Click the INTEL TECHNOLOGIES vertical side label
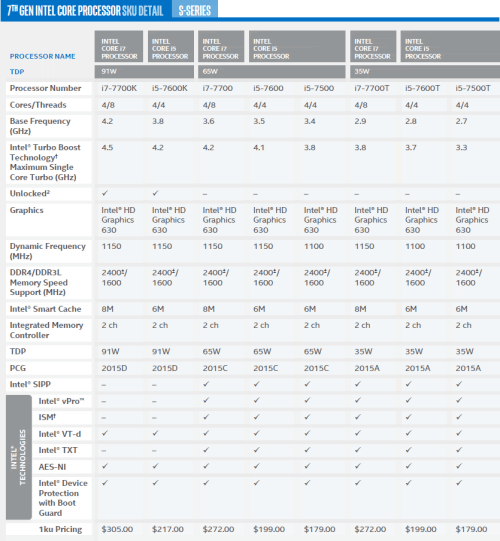500x541 pixels. 19,457
